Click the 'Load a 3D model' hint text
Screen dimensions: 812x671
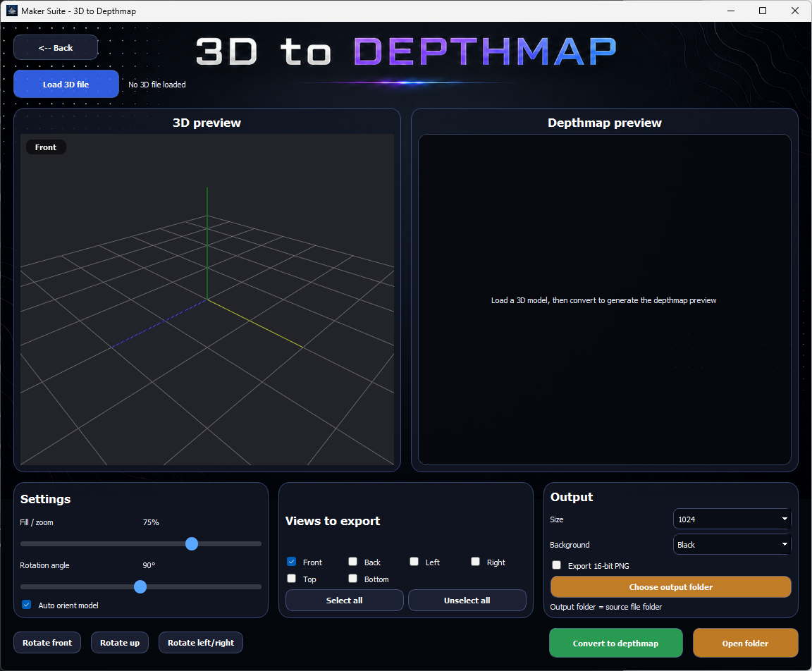click(x=604, y=300)
